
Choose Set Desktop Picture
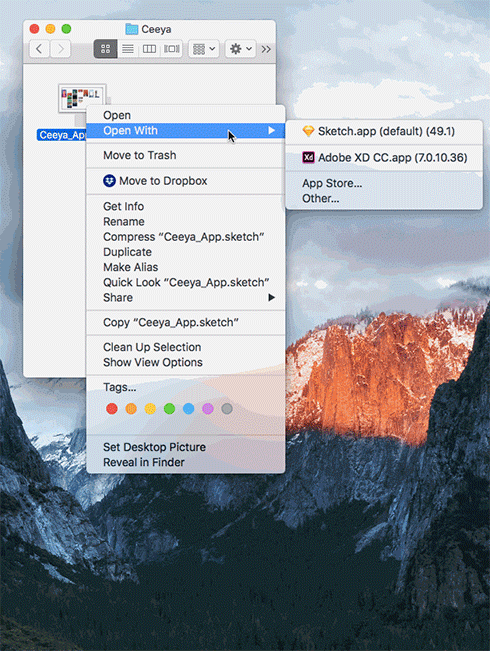tap(185, 447)
